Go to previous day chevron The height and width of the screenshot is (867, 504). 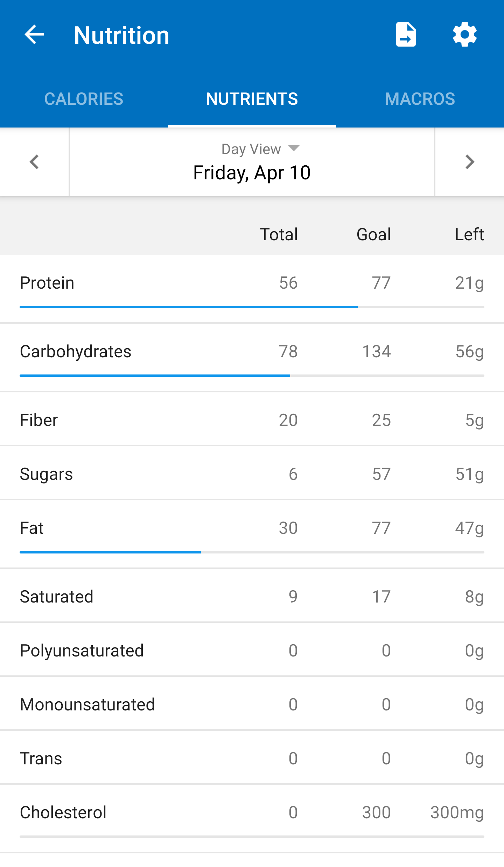pos(34,162)
